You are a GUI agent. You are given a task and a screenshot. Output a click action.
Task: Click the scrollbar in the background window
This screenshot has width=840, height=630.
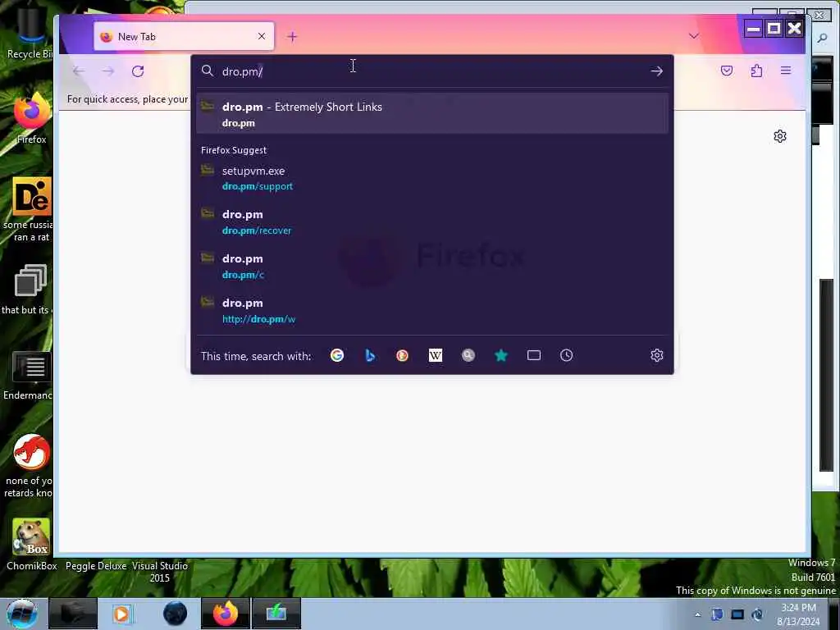point(827,375)
